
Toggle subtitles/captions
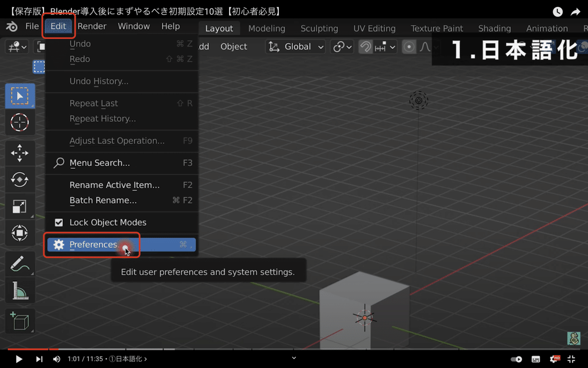click(x=536, y=359)
